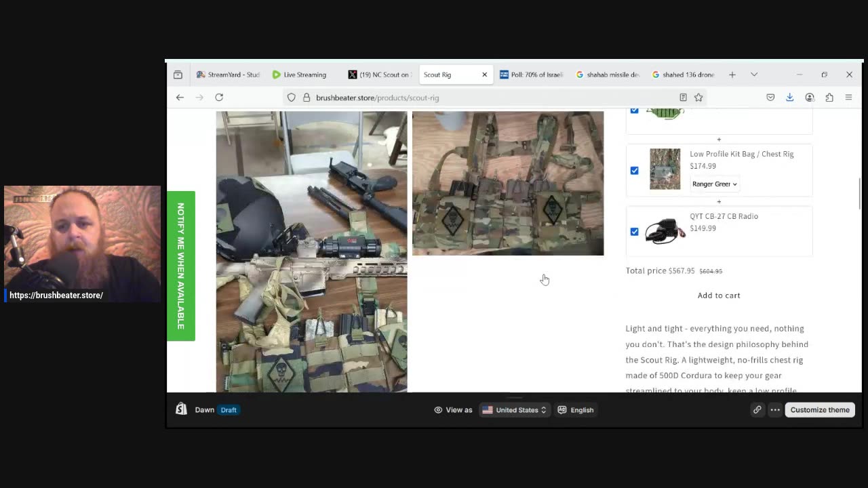Switch to the shahed 136 drone tab
The height and width of the screenshot is (488, 868).
(684, 75)
